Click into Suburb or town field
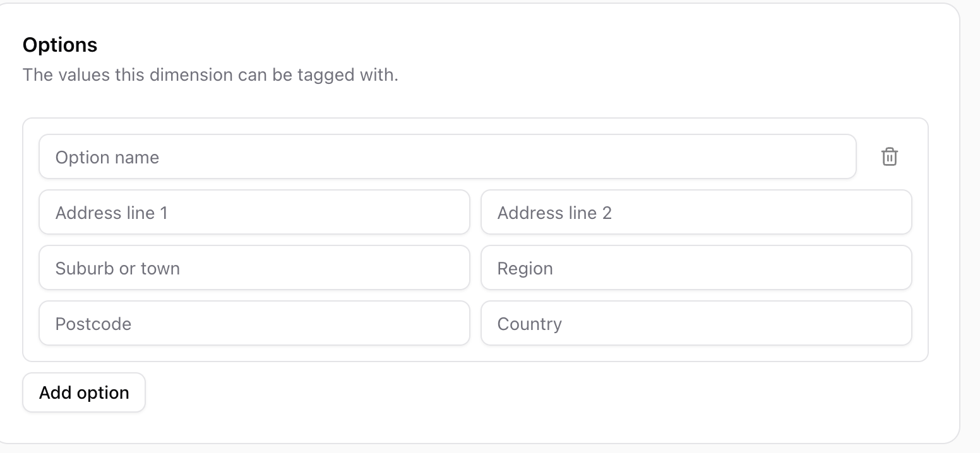This screenshot has height=453, width=980. tap(254, 268)
